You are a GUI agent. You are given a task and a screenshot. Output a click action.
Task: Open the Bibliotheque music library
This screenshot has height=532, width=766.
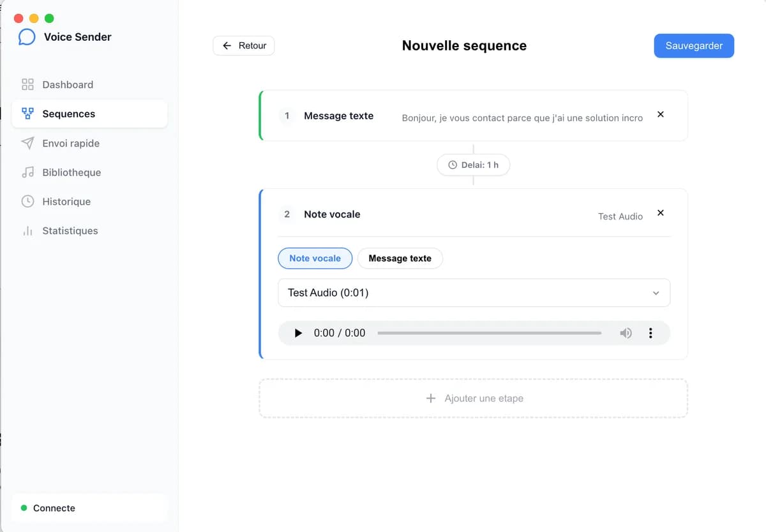[x=71, y=172]
